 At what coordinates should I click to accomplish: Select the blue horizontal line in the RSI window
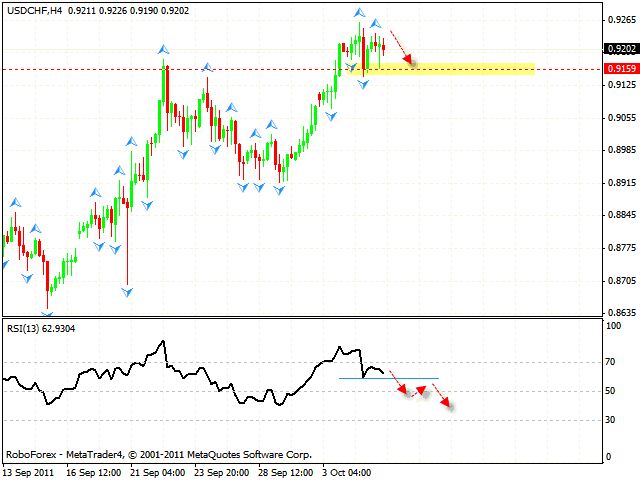[x=388, y=378]
